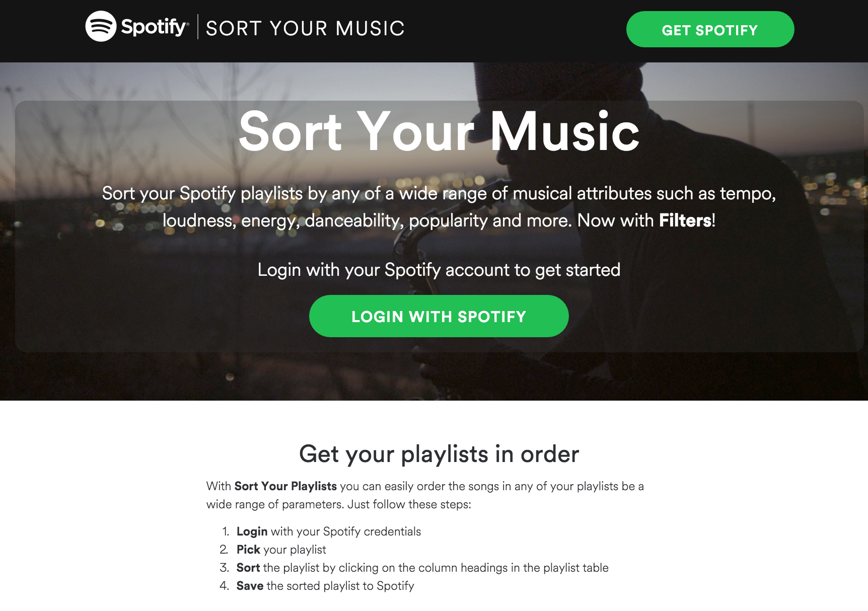
Task: Click the 'Login with your Spotify account' text
Action: pos(439,270)
